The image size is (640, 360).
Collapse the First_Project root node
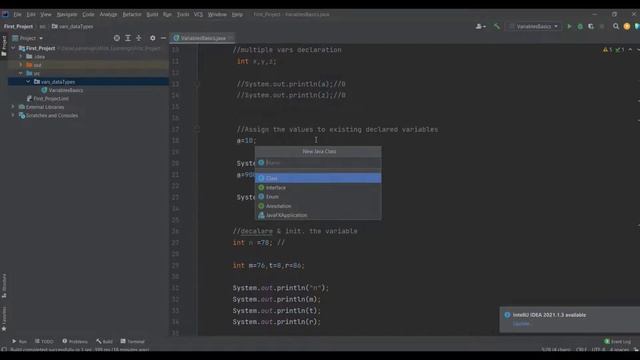(13, 48)
